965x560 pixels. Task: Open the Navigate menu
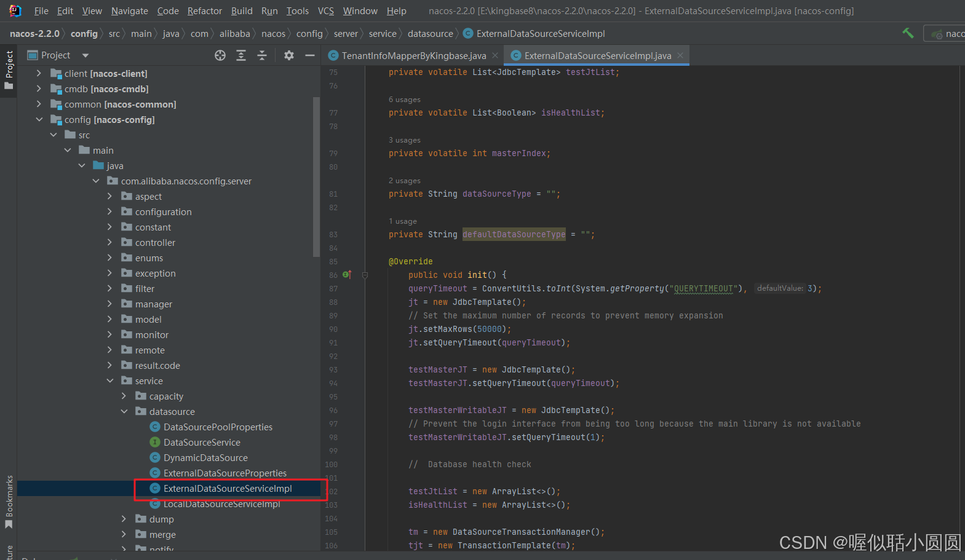pyautogui.click(x=129, y=11)
